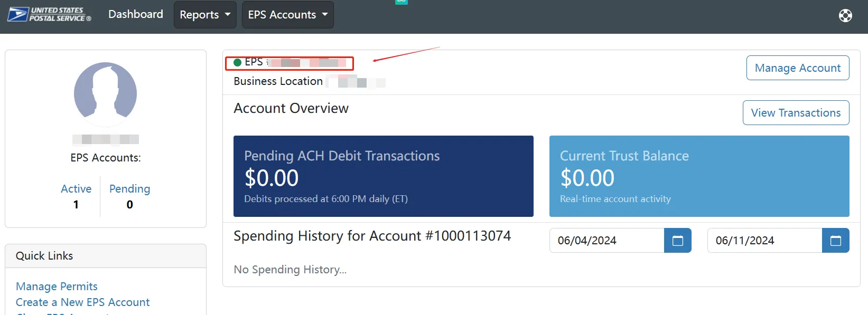
Task: Open the Manage Permits link
Action: (x=57, y=287)
